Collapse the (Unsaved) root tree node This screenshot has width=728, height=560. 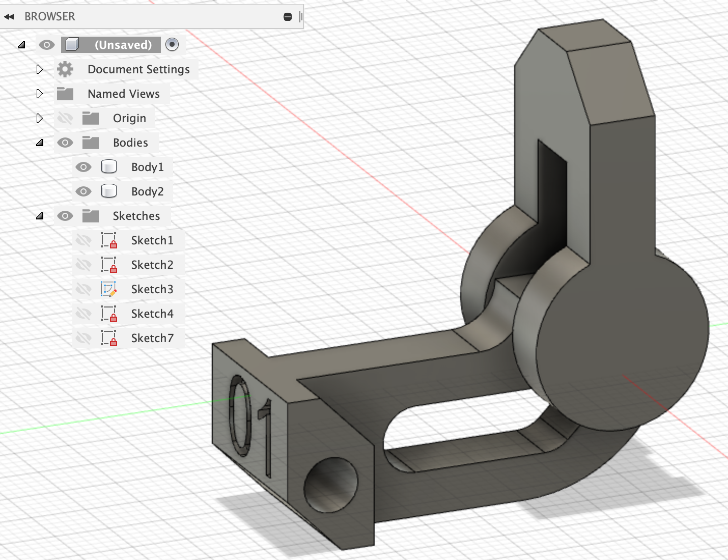point(21,45)
